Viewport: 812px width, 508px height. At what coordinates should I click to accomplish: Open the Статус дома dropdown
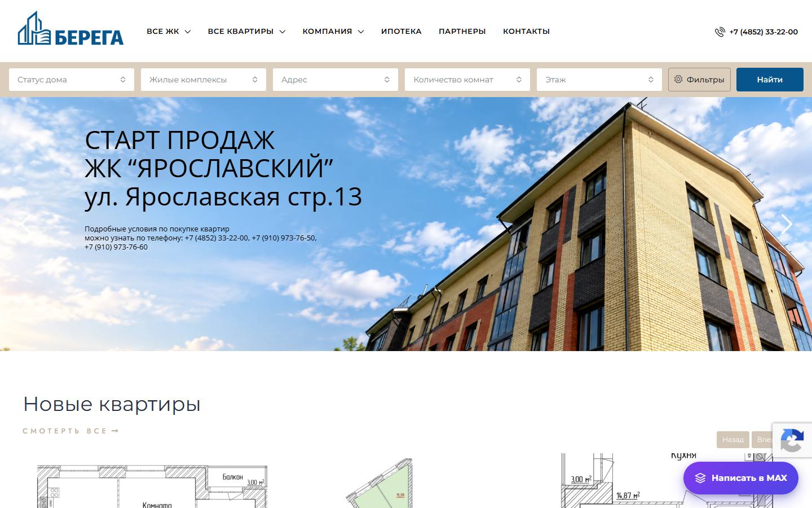click(72, 80)
